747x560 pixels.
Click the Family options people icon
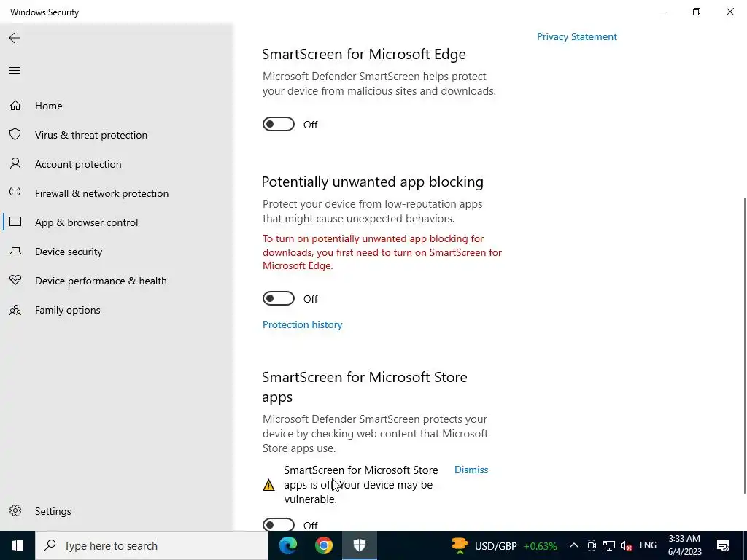click(x=15, y=310)
